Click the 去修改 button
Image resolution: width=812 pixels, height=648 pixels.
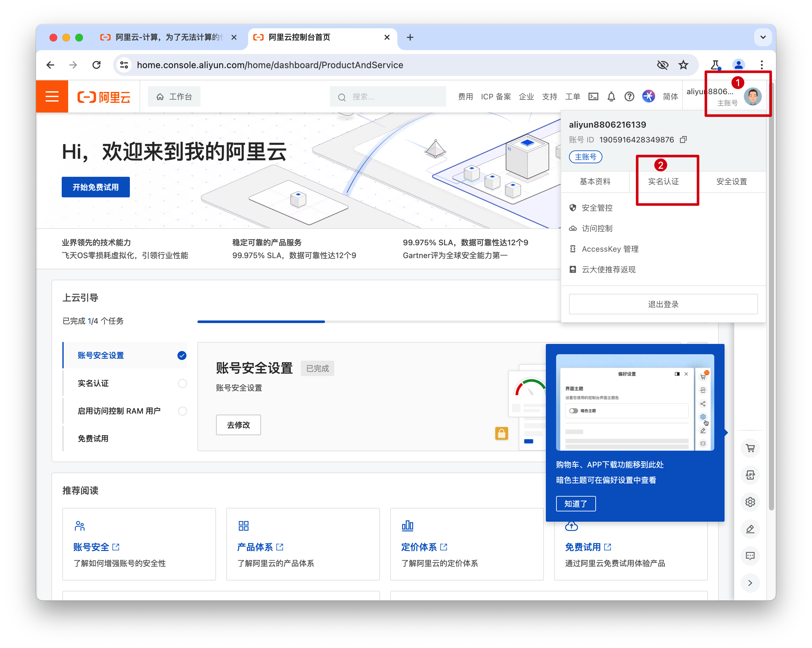tap(239, 425)
